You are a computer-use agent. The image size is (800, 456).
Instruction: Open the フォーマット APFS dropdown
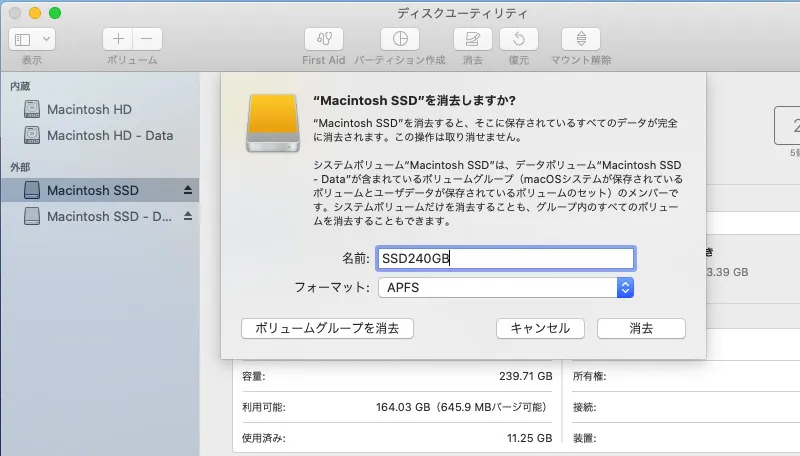pyautogui.click(x=505, y=288)
